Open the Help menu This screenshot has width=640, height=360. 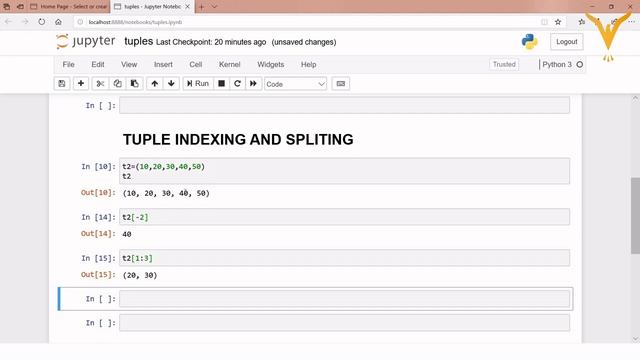[x=309, y=64]
